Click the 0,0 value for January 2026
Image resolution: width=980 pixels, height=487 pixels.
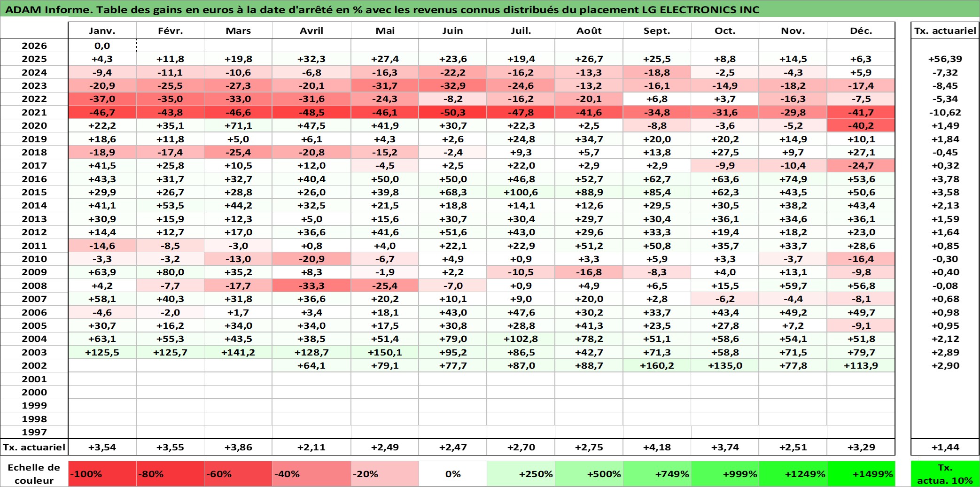[x=102, y=46]
